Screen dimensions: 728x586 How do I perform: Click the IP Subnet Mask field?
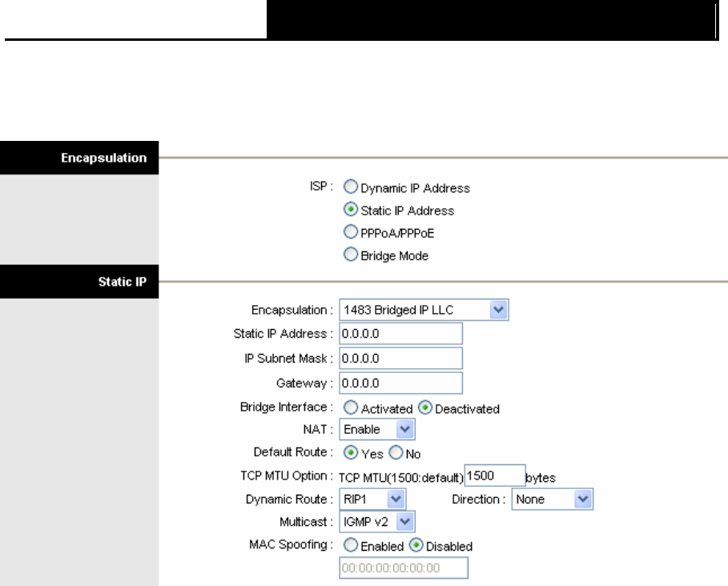pyautogui.click(x=400, y=358)
